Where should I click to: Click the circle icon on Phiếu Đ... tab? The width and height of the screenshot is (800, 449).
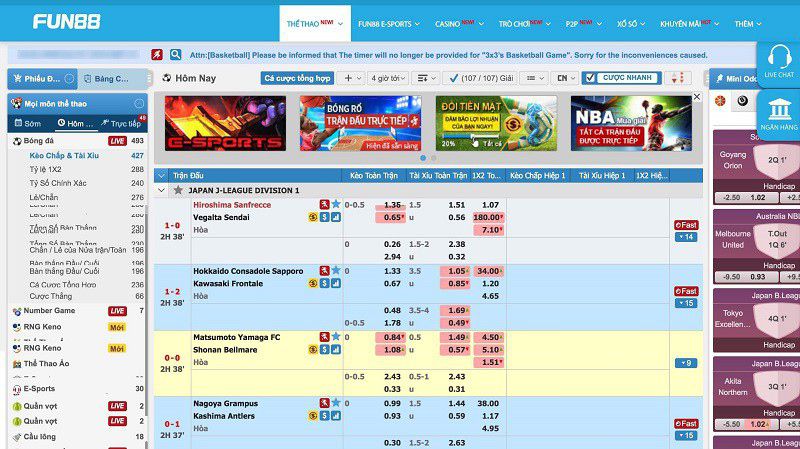coord(69,79)
